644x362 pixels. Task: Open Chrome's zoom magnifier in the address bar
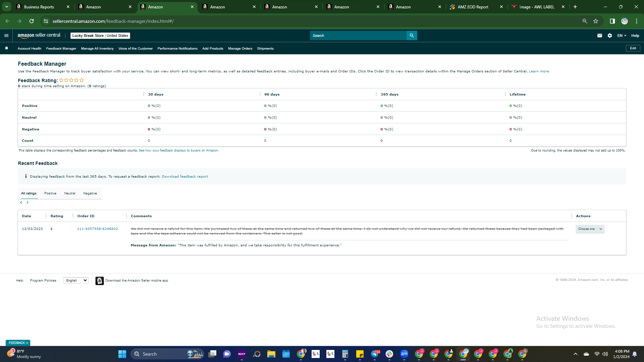click(x=585, y=21)
